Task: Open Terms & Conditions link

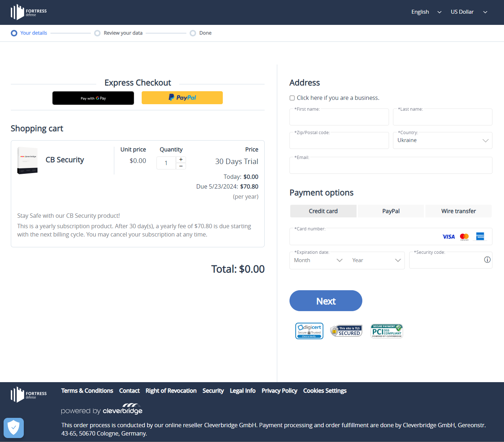Action: point(87,391)
